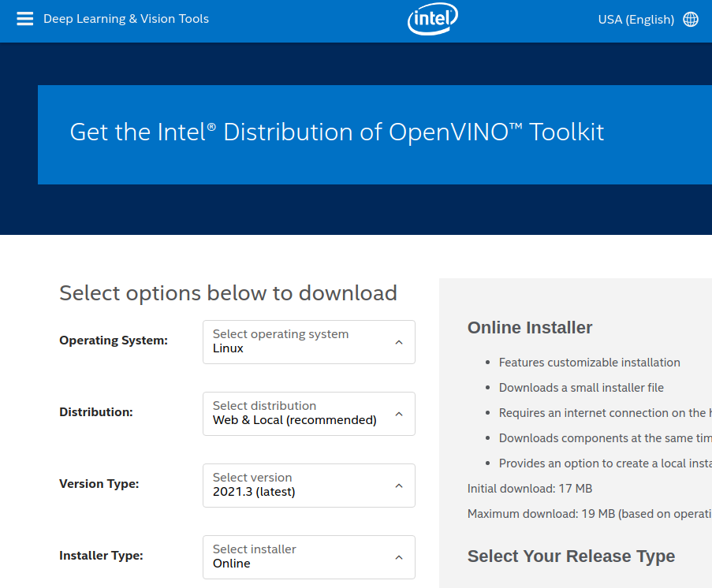This screenshot has height=588, width=712.
Task: Change region from USA (English)
Action: tap(636, 20)
